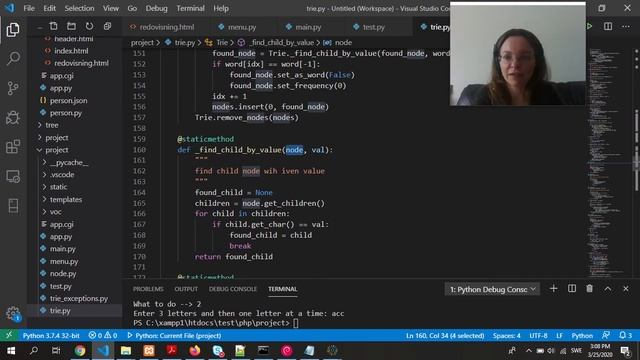
Task: Open the Search view in activity bar
Action: (13, 58)
